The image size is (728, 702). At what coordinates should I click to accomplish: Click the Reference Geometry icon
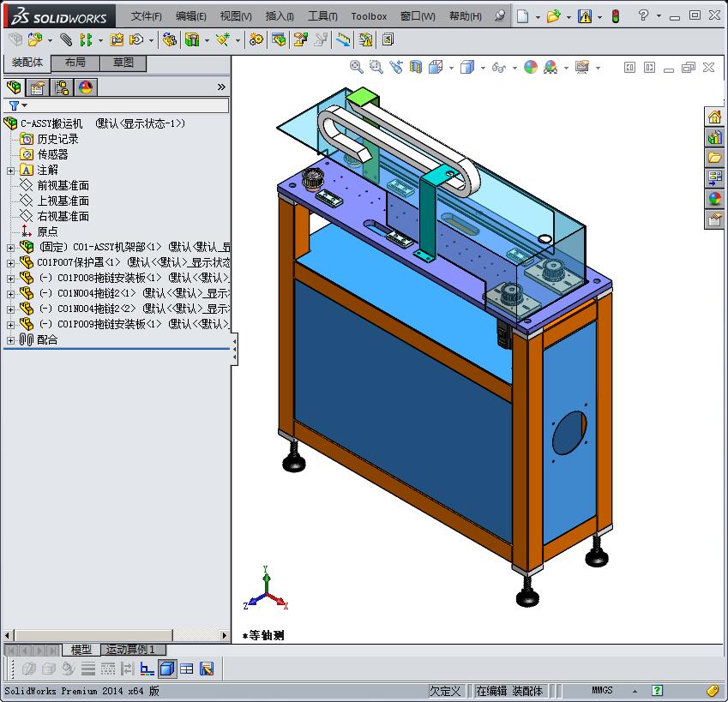click(223, 40)
